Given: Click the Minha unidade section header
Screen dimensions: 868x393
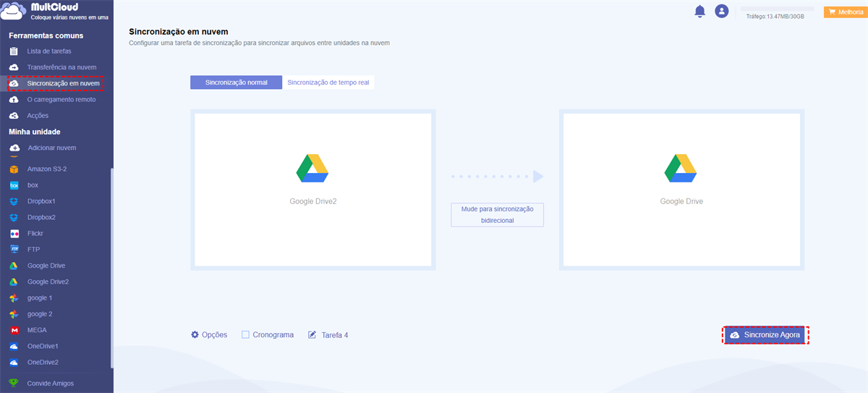Looking at the screenshot, I should tap(34, 132).
